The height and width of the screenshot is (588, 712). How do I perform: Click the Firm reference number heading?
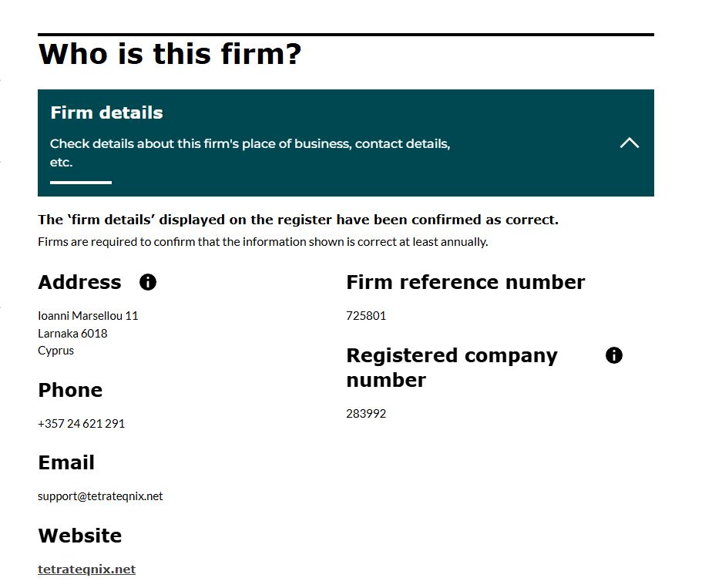click(x=465, y=282)
